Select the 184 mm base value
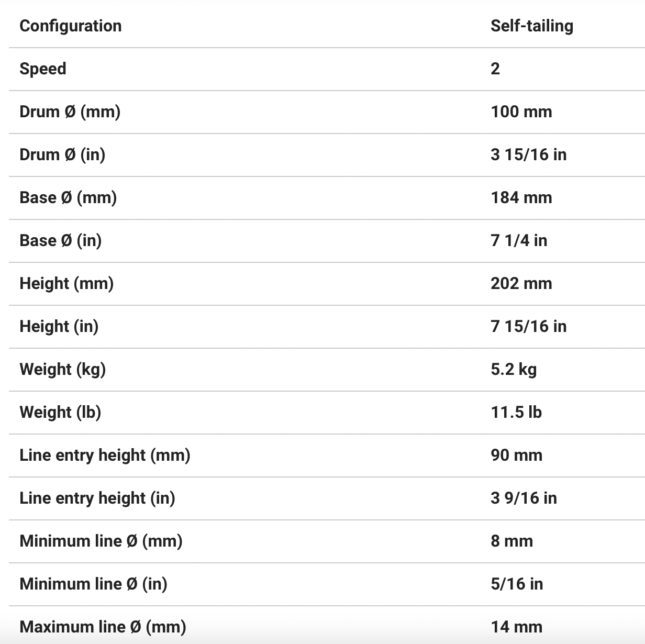The image size is (645, 644). [x=521, y=197]
